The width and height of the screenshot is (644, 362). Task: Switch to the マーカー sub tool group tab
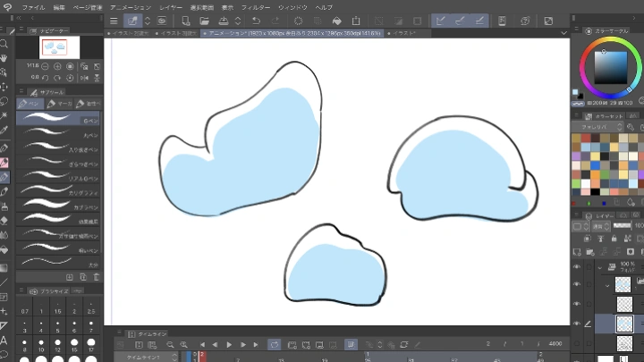[59, 104]
